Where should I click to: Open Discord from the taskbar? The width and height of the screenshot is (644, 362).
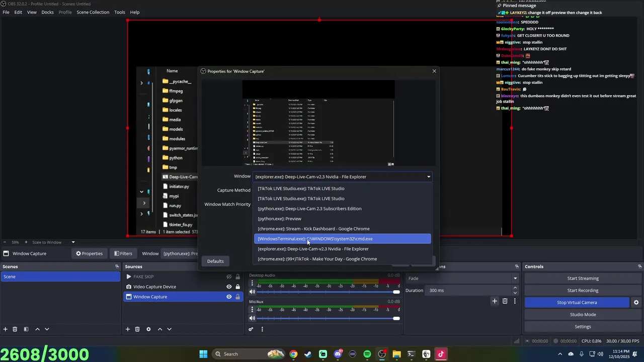(x=338, y=354)
